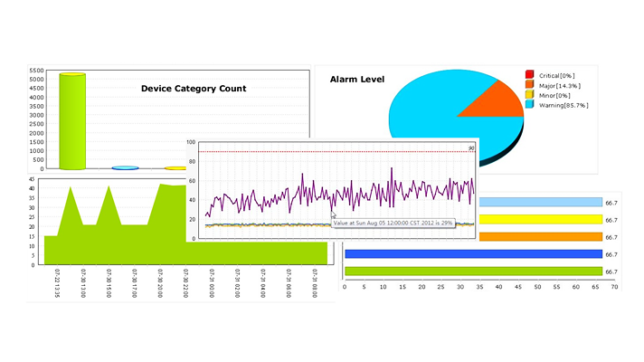Select the tall green cylinder bar
Screen dimensions: 644x362
click(72, 122)
